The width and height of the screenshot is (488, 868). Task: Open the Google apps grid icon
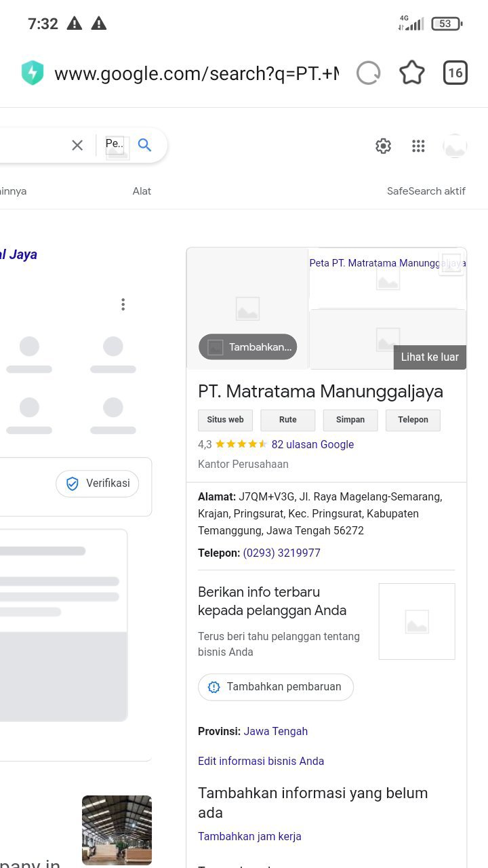pos(418,146)
